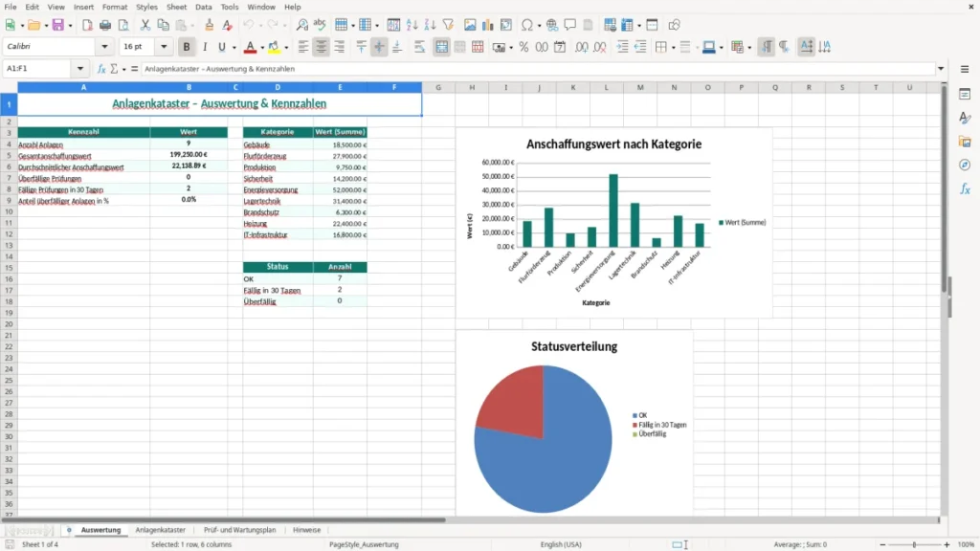Click the Freeze Rows and Columns icon

click(627, 25)
